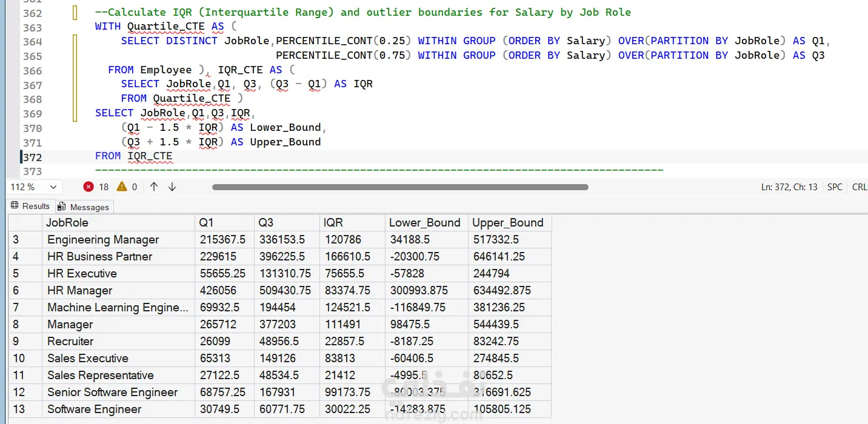
Task: Click Lower_Bound value 300993.875
Action: click(427, 290)
